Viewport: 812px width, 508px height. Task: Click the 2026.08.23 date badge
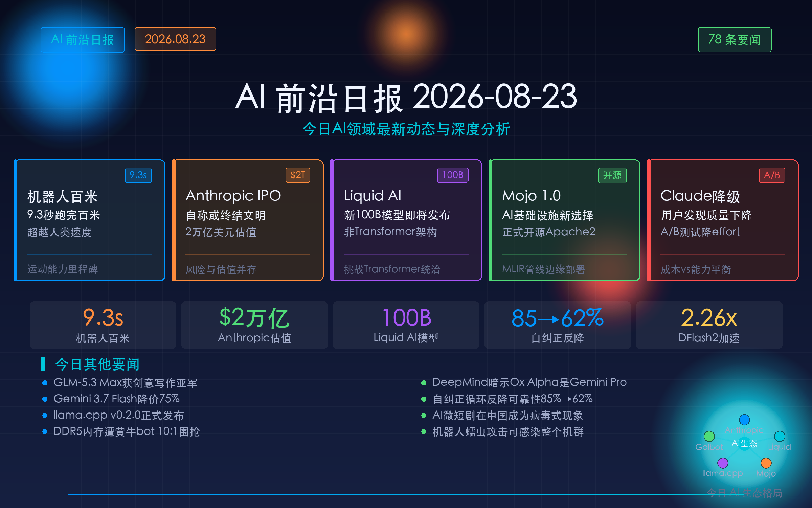[x=175, y=39]
